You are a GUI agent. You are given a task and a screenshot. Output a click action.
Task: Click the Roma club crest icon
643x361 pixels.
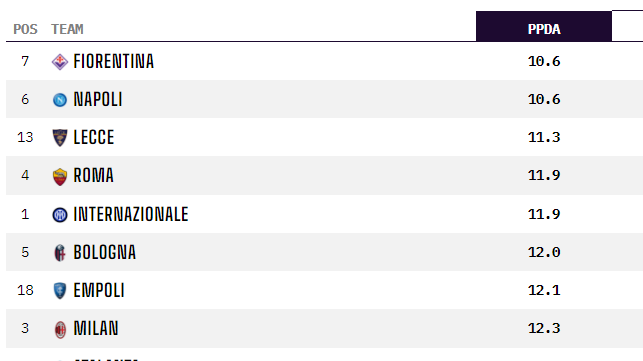click(x=60, y=176)
